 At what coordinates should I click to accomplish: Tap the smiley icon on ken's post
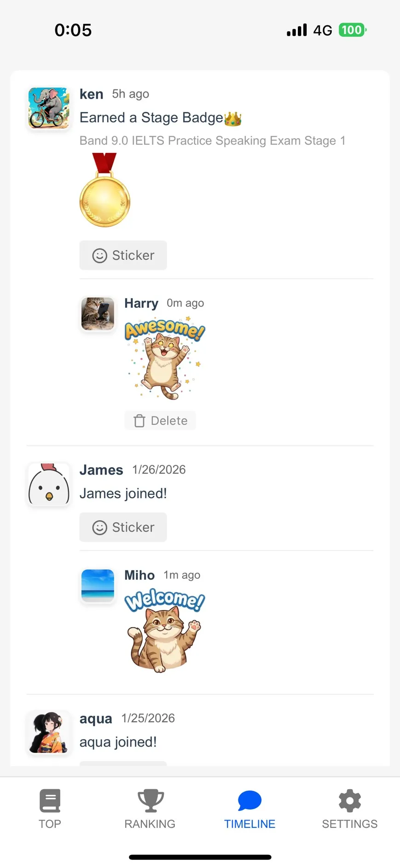pos(100,256)
